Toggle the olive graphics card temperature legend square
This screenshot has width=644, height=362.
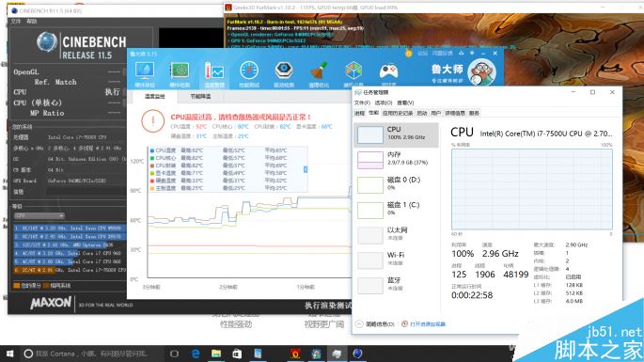click(152, 173)
